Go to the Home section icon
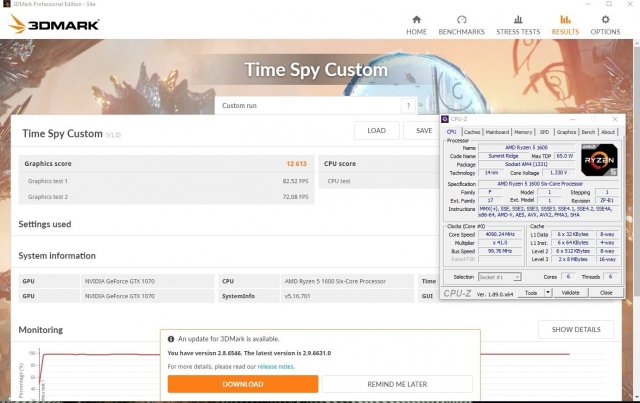The image size is (640, 403). [x=417, y=19]
